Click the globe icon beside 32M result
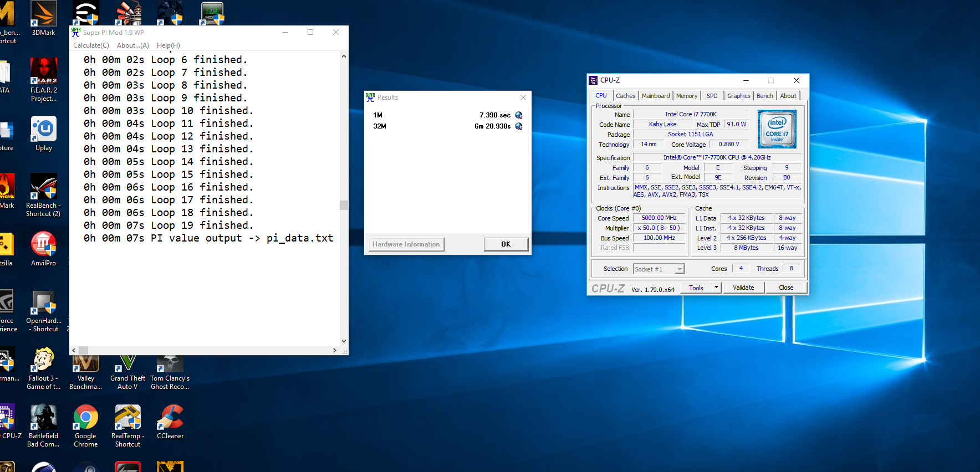 click(519, 126)
